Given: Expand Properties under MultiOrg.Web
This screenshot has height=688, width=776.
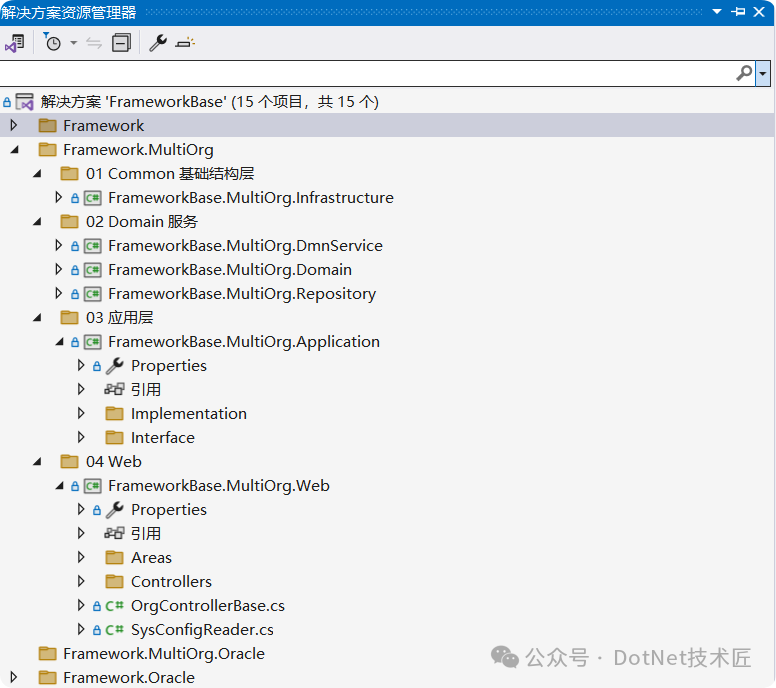Looking at the screenshot, I should click(x=81, y=509).
